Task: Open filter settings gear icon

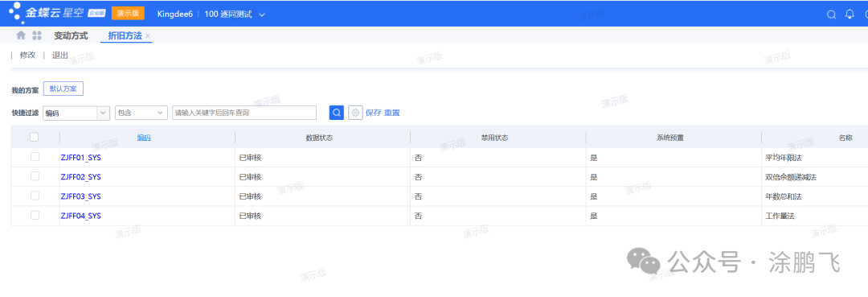Action: coord(355,113)
